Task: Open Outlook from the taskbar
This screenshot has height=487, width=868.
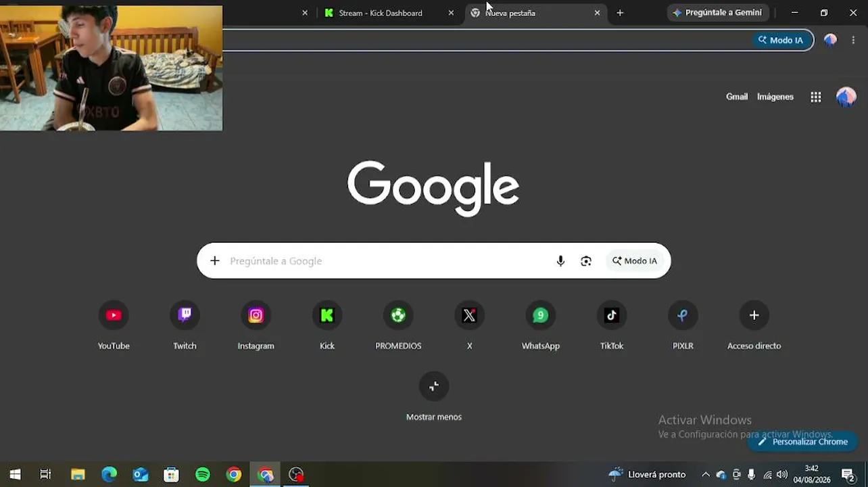Action: tap(140, 475)
